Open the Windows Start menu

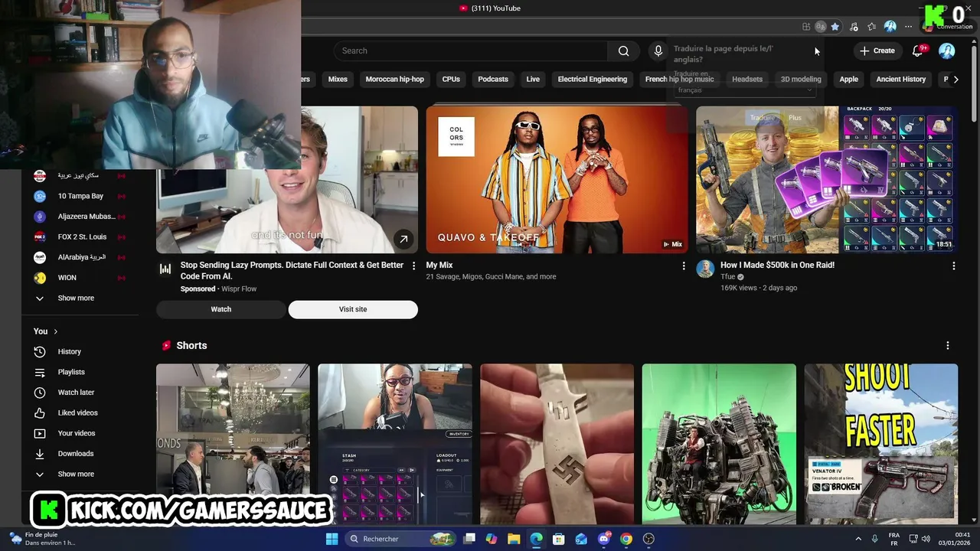332,539
